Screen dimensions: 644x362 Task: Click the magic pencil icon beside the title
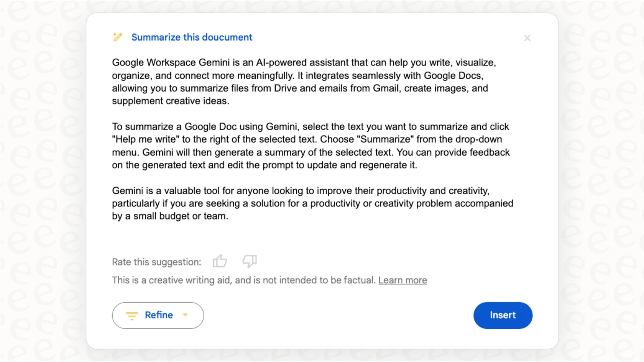point(118,37)
